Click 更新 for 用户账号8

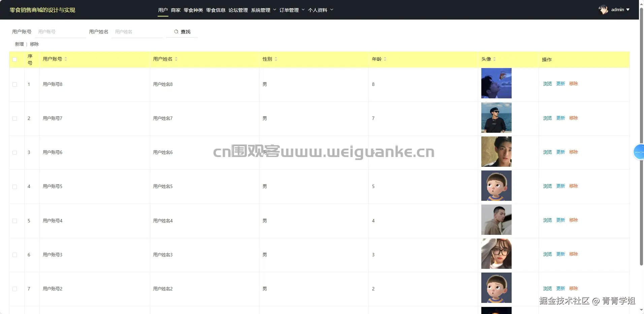(560, 84)
